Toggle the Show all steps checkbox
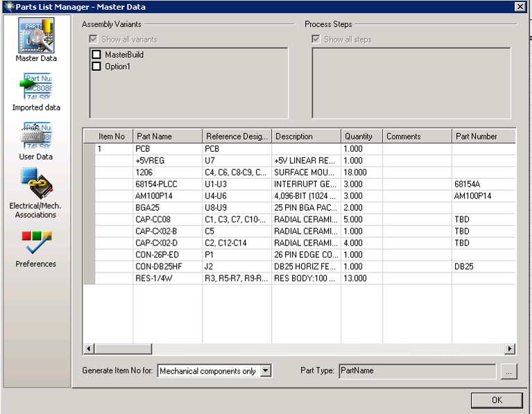Image resolution: width=532 pixels, height=414 pixels. (x=316, y=39)
